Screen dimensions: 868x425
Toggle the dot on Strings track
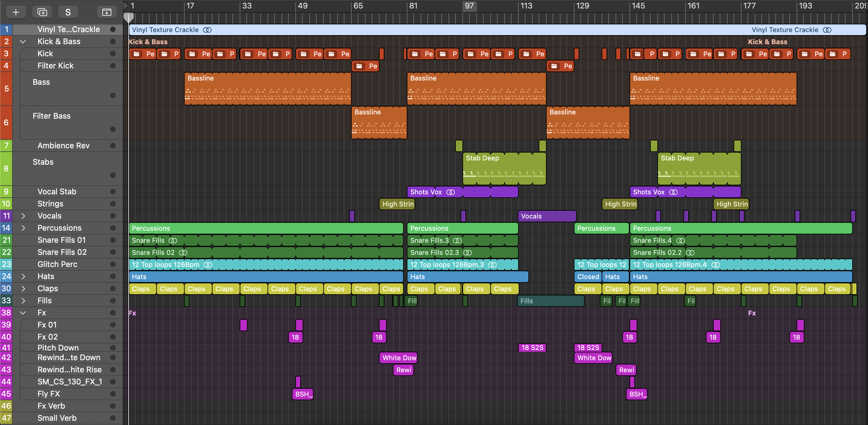113,203
